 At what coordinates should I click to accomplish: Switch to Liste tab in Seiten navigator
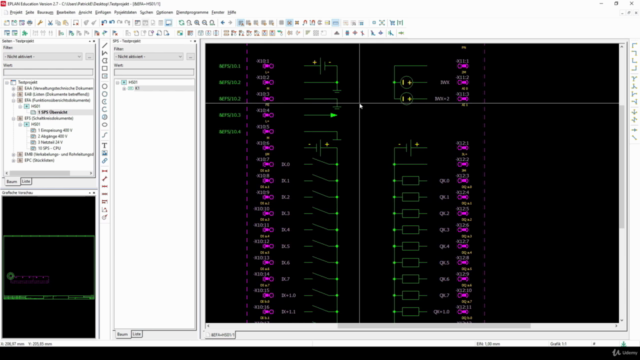[x=26, y=181]
